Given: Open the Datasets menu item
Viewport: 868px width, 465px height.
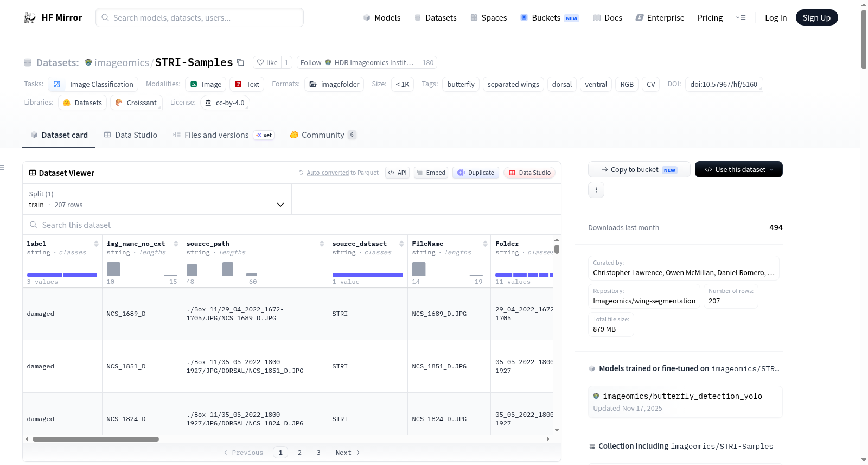Looking at the screenshot, I should pyautogui.click(x=435, y=18).
